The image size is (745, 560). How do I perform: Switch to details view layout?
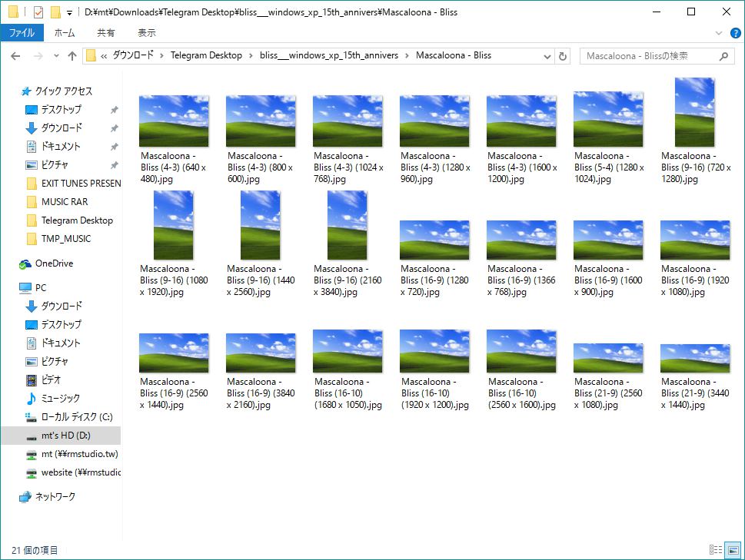coord(716,550)
